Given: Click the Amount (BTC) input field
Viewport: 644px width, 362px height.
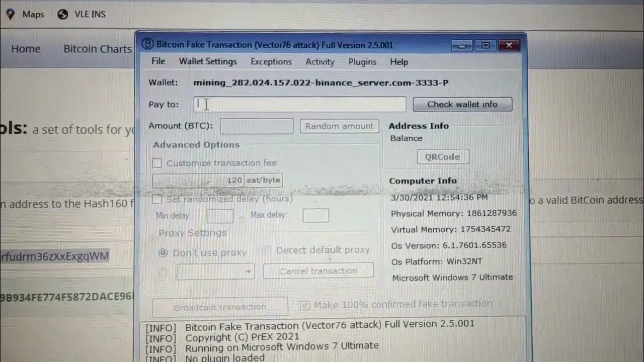Looking at the screenshot, I should [257, 126].
